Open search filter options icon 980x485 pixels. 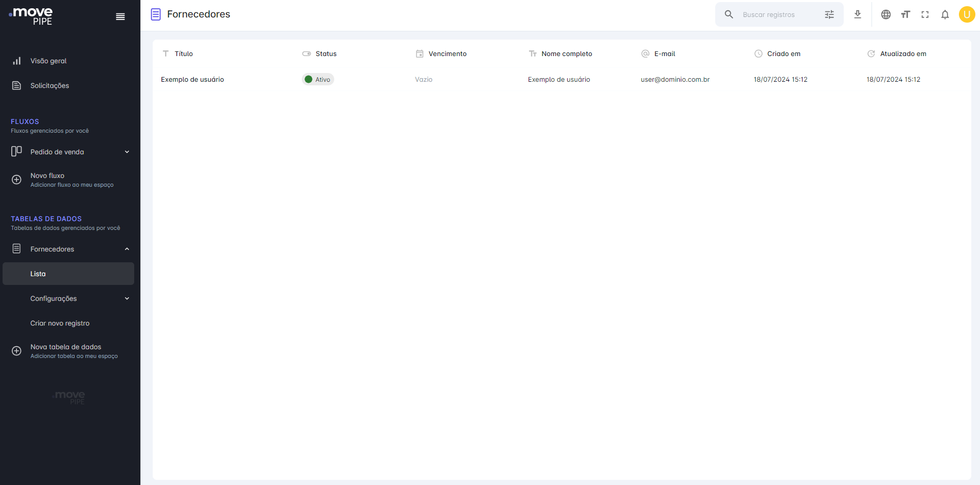tap(829, 14)
